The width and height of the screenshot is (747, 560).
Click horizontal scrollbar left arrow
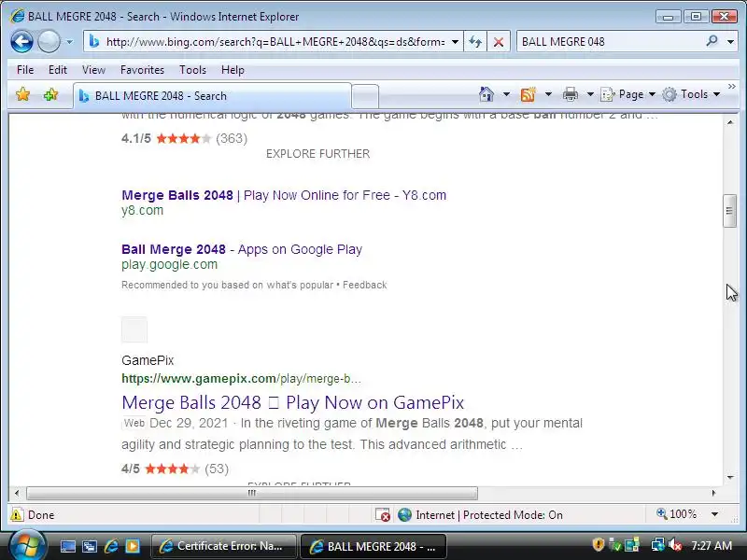click(x=17, y=493)
